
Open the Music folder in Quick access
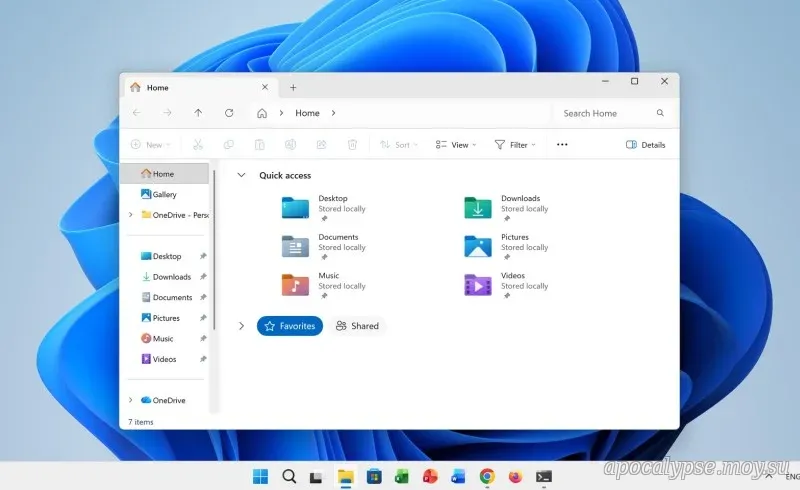[296, 285]
